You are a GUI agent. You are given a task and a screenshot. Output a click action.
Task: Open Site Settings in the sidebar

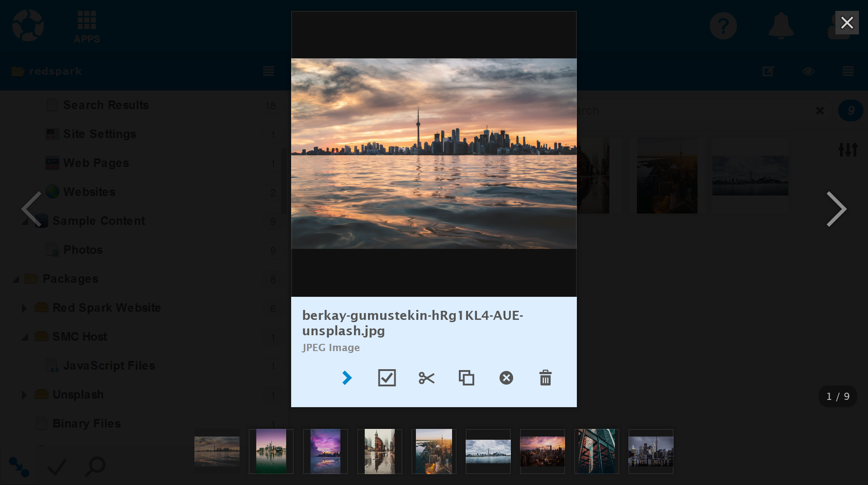[99, 134]
